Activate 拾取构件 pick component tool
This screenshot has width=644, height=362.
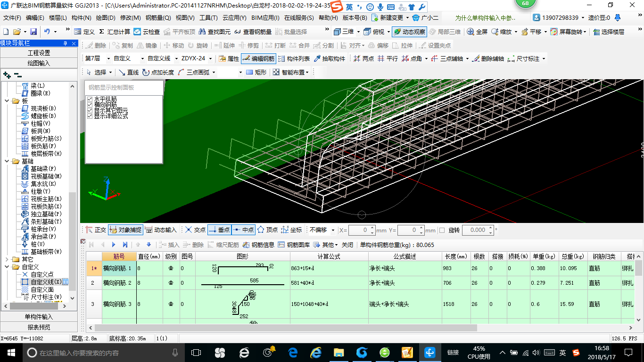coord(329,58)
